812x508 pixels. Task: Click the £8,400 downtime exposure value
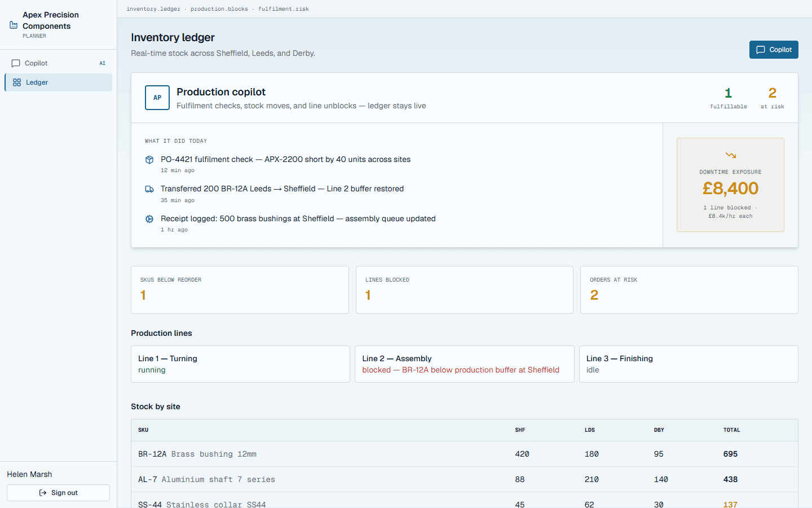(730, 188)
